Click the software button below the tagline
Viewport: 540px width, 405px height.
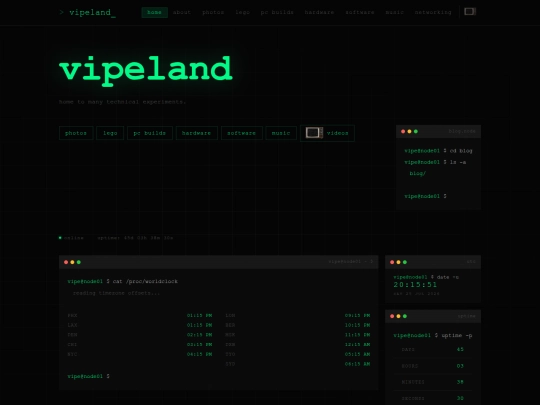tap(242, 133)
